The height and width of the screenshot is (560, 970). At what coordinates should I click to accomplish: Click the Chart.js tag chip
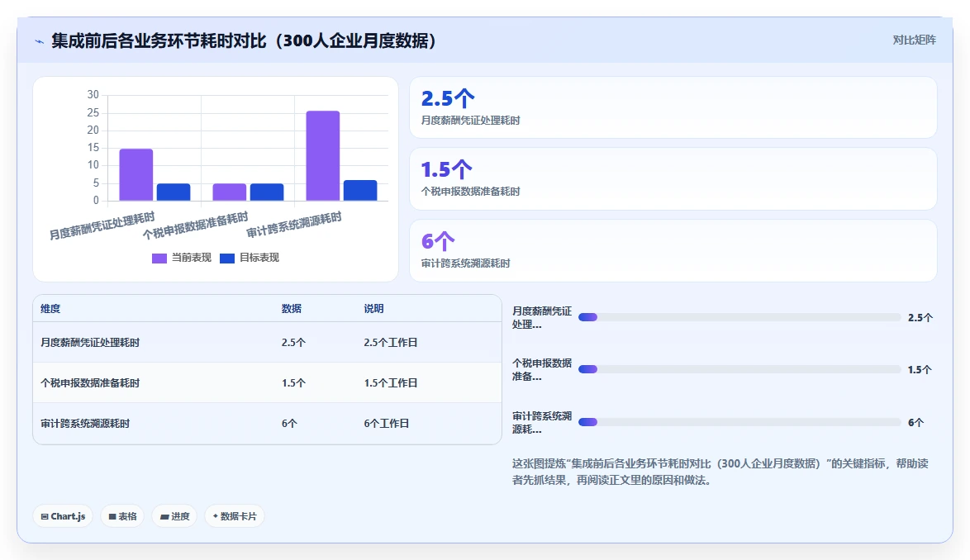pos(63,516)
